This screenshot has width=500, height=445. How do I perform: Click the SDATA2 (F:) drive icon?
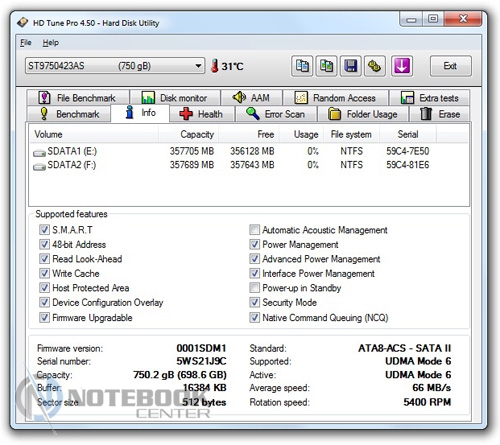tap(39, 167)
